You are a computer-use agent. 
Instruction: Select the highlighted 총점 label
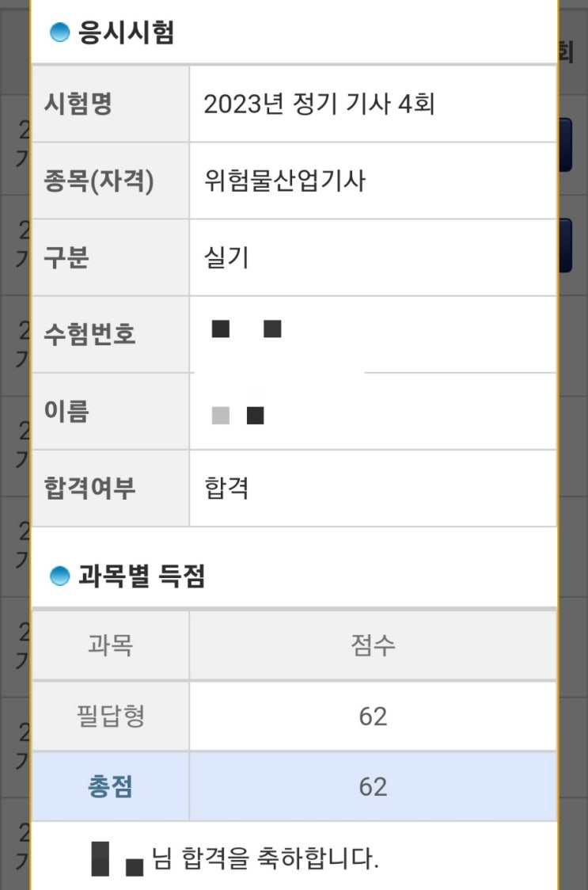pyautogui.click(x=110, y=786)
